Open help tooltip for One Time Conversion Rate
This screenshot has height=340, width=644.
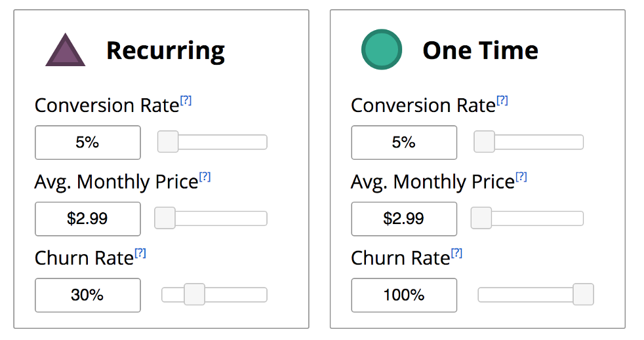tap(502, 100)
